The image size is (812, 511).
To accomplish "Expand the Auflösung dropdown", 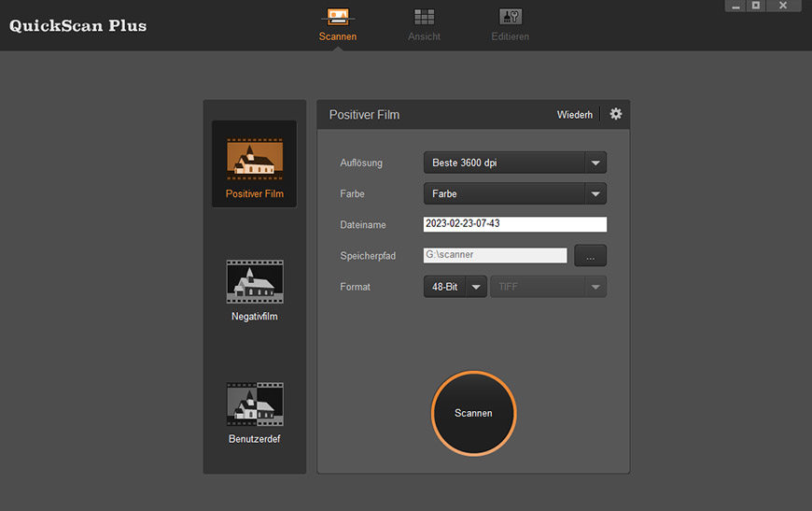I will click(x=515, y=163).
